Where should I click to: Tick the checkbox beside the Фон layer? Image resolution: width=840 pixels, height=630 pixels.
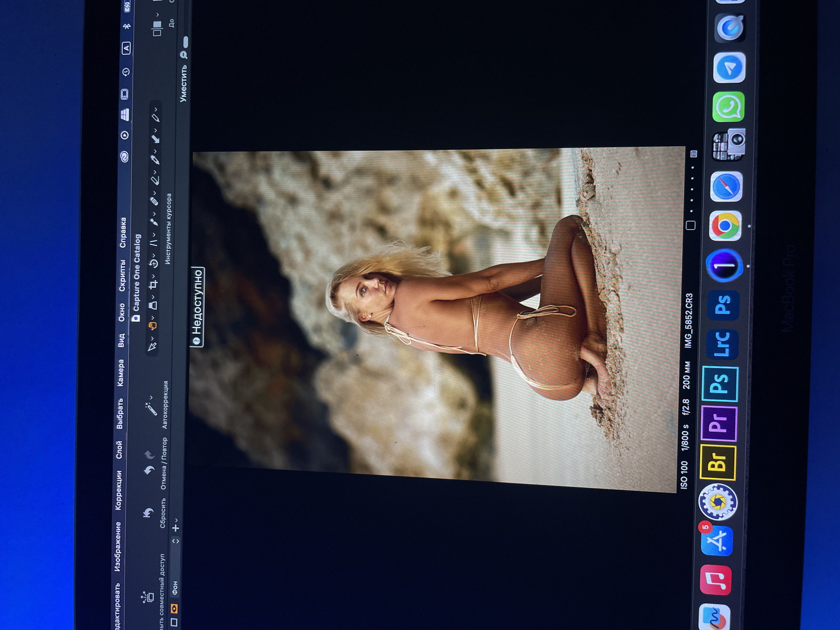(174, 622)
